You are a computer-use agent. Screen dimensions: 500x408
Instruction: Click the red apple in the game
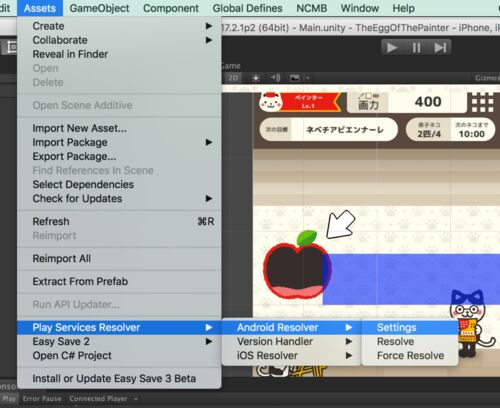click(x=296, y=265)
